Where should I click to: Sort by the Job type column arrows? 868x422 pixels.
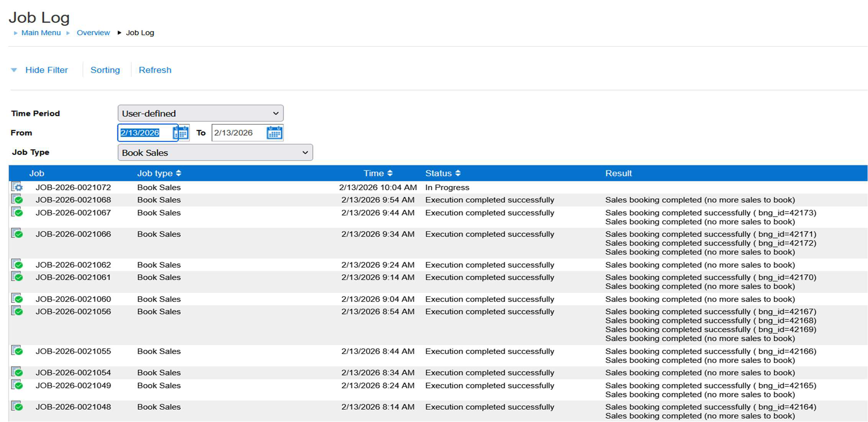point(179,173)
